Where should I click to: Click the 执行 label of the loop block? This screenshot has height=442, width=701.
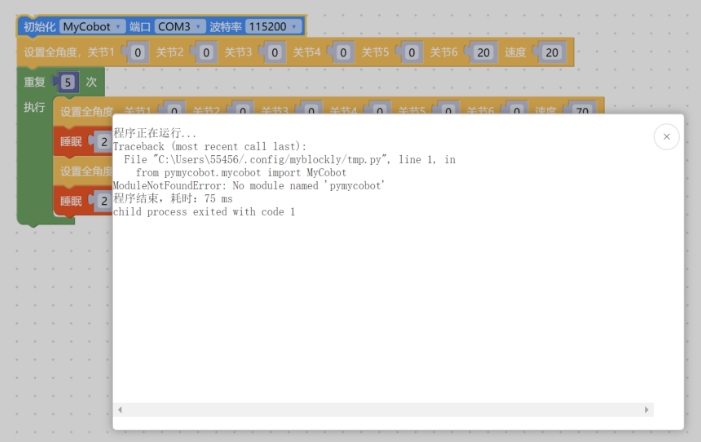click(x=34, y=107)
